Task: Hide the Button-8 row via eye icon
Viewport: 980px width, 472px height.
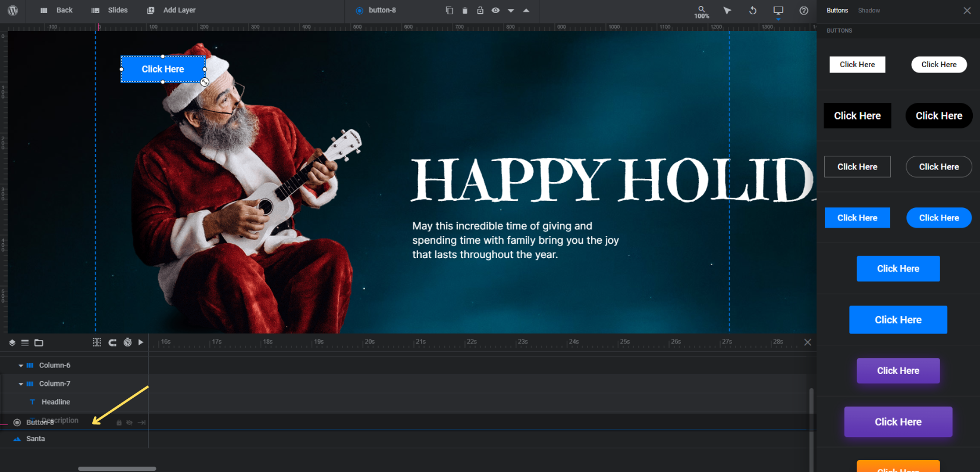Action: click(129, 423)
